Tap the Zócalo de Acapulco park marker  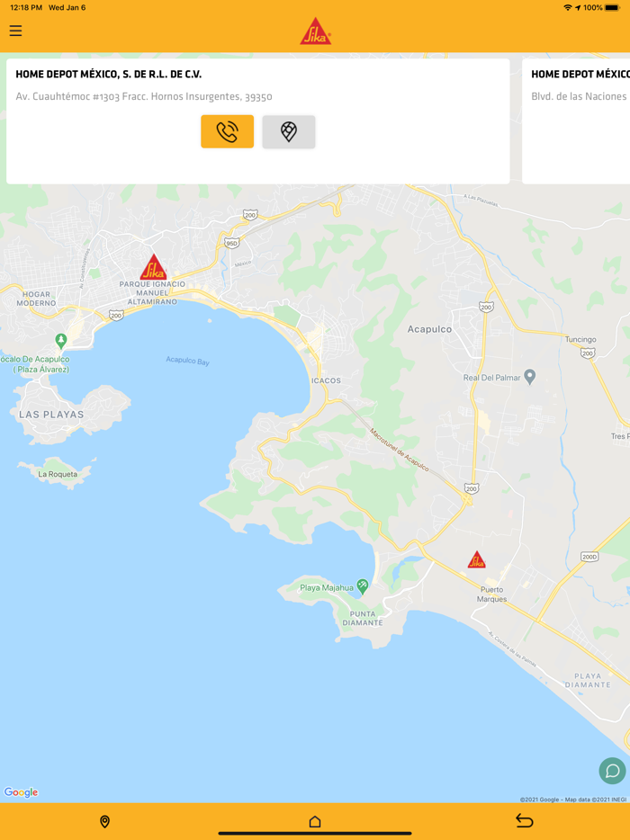click(61, 340)
